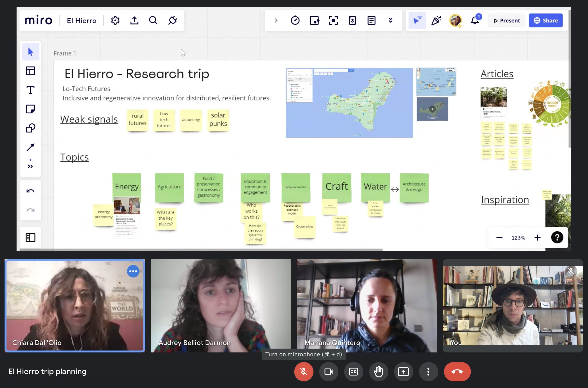
Task: Zoom in with plus button
Action: [538, 238]
